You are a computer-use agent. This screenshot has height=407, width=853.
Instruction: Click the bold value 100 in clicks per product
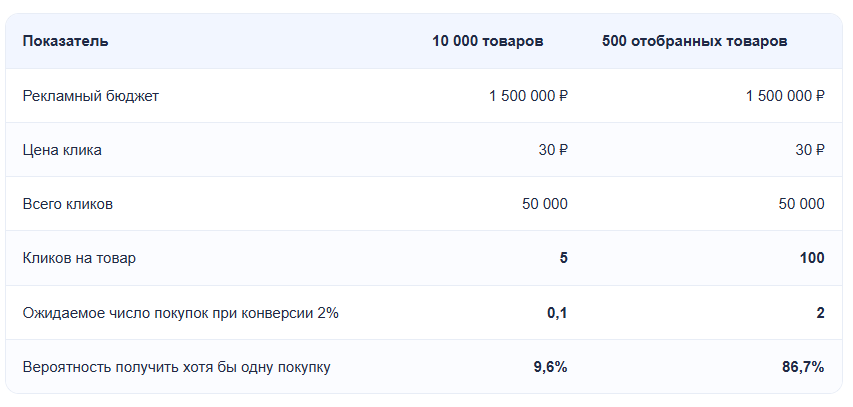click(x=812, y=258)
